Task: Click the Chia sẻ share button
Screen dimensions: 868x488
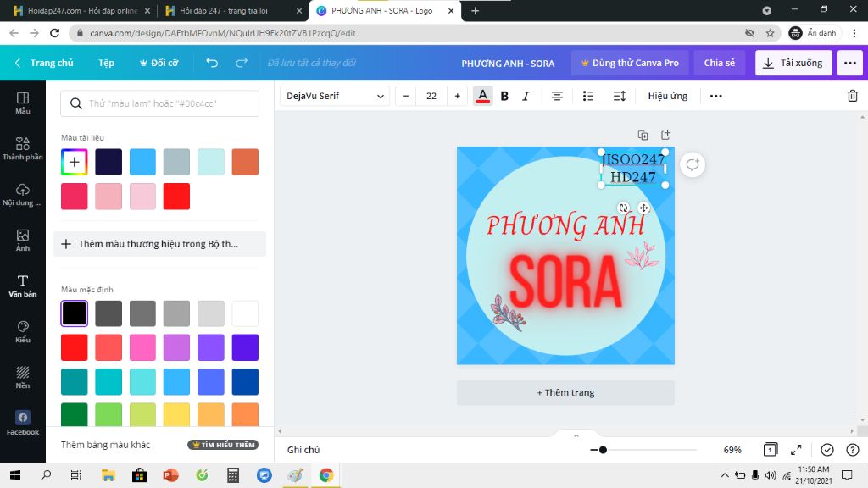Action: pos(719,63)
